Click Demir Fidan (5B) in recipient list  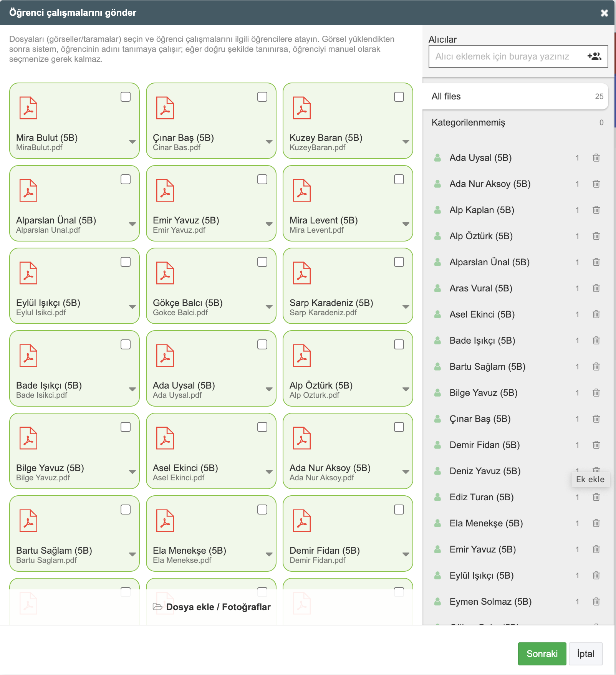click(x=485, y=445)
